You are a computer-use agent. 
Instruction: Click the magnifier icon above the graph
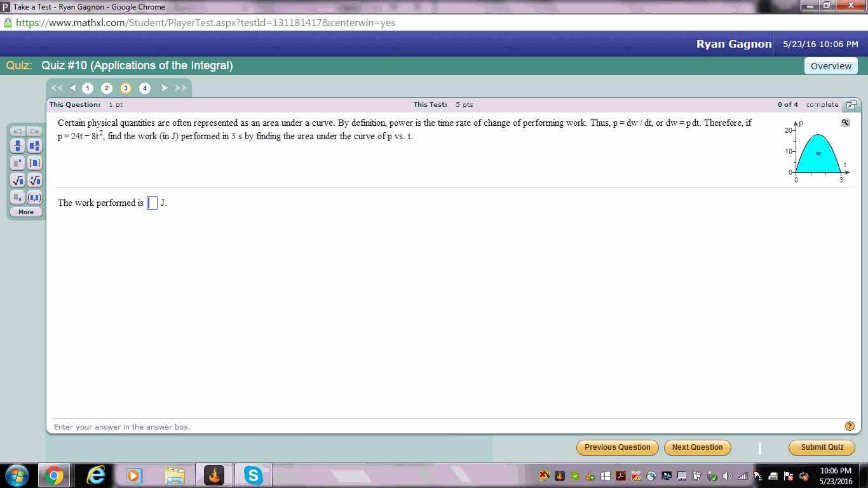(x=845, y=122)
